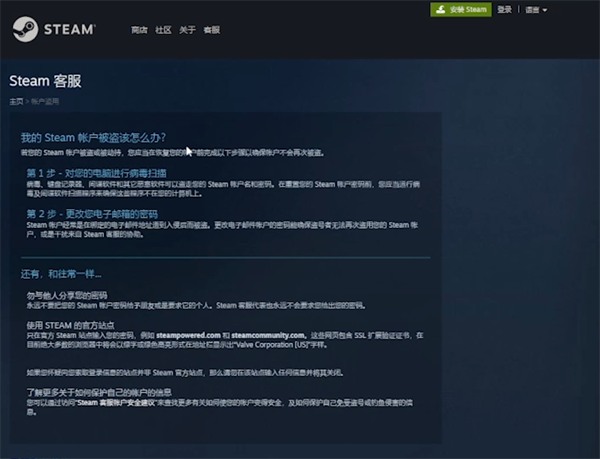The width and height of the screenshot is (600, 459).
Task: Open the 语言 language dropdown
Action: [536, 10]
